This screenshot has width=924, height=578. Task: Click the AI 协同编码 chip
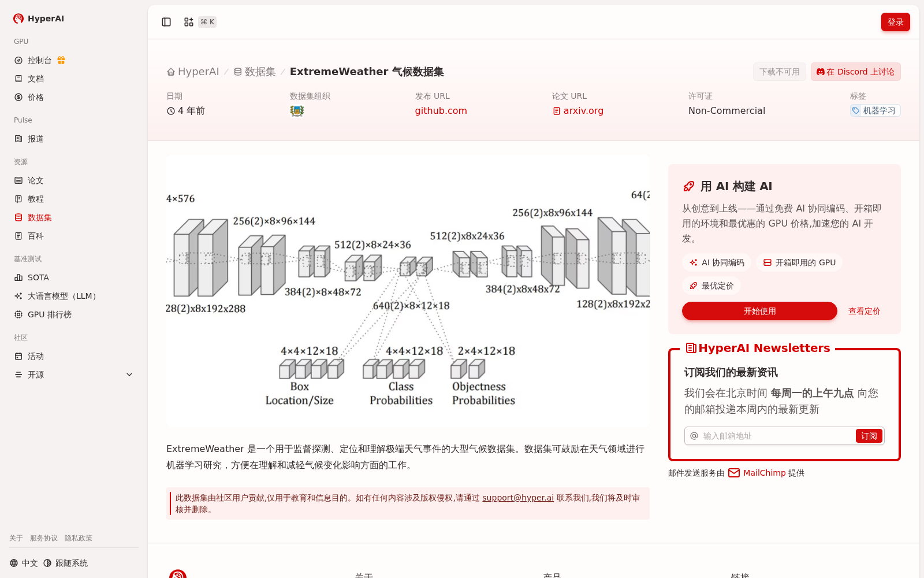[x=717, y=262]
